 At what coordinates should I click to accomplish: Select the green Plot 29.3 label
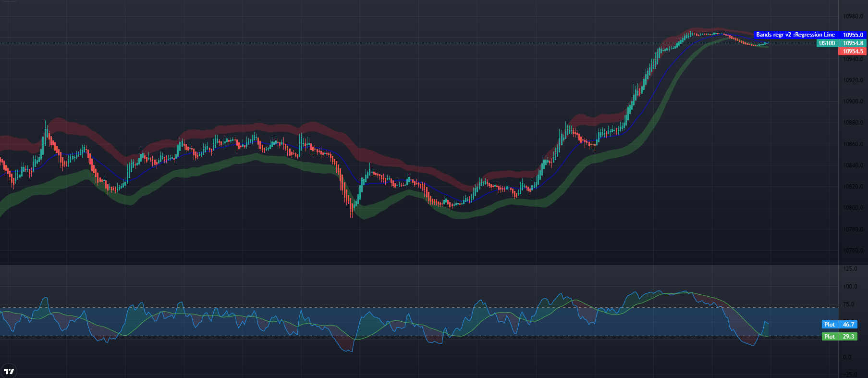click(x=839, y=337)
